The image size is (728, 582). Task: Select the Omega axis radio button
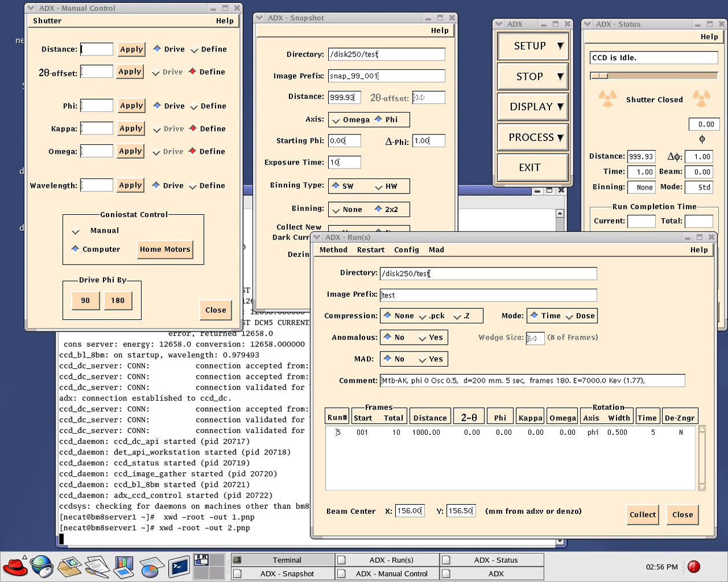click(336, 120)
